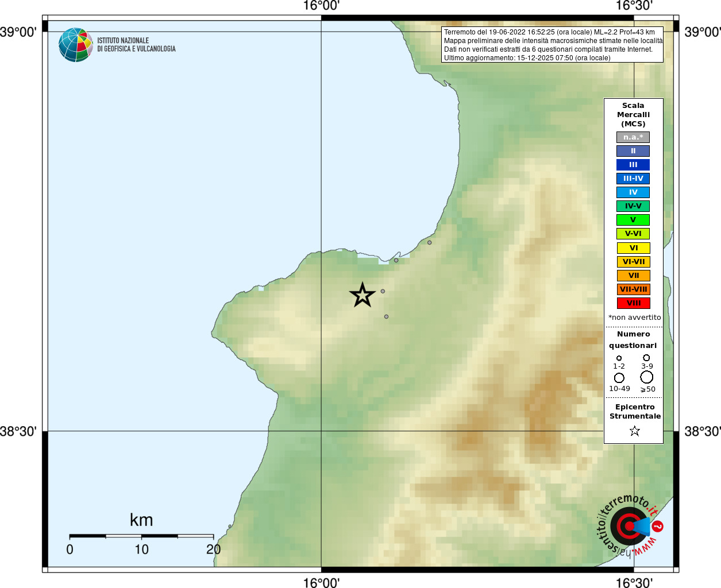
Task: Select the III-IV blue legend swatch
Action: (x=633, y=179)
